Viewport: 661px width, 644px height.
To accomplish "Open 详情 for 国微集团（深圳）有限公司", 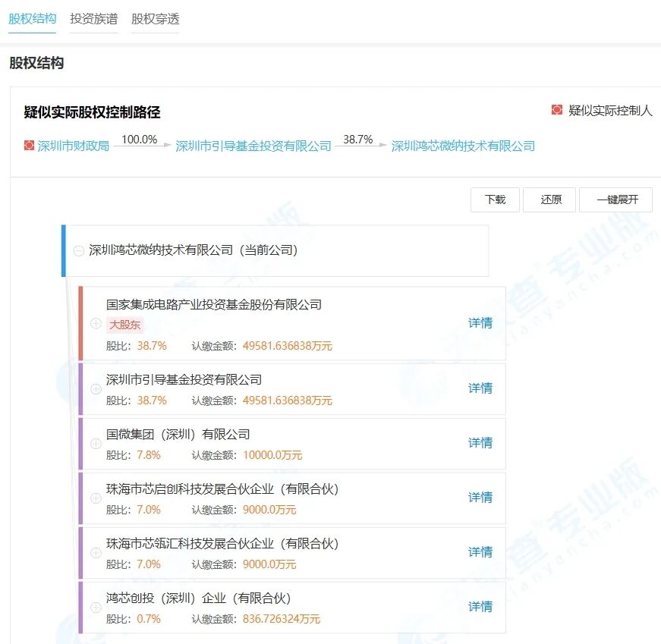I will 479,444.
